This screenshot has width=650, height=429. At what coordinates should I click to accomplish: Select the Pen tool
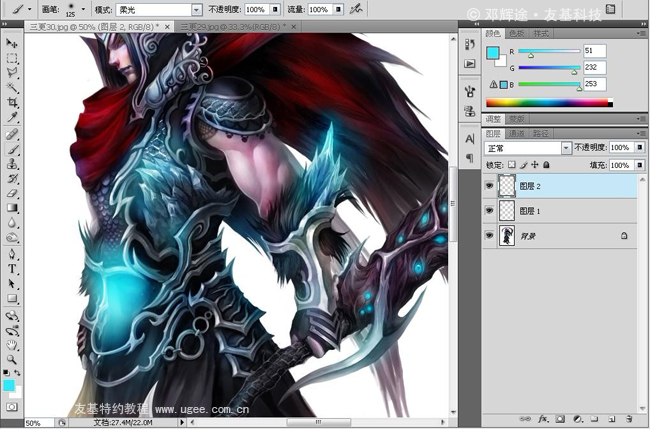[12, 254]
